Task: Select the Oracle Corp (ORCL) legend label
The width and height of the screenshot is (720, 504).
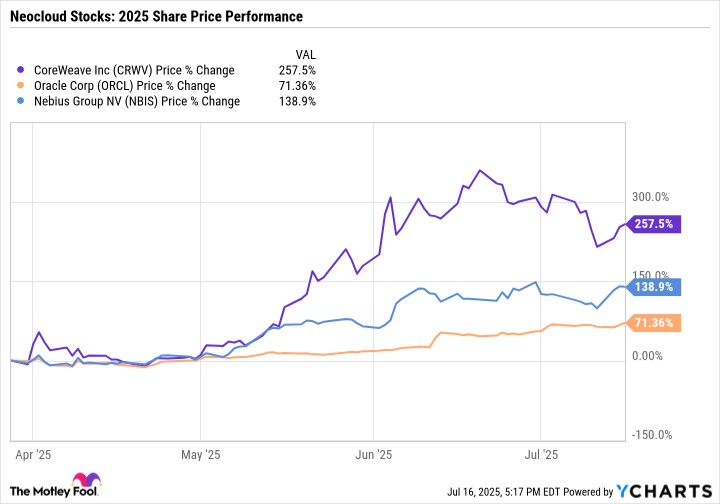Action: tap(124, 86)
